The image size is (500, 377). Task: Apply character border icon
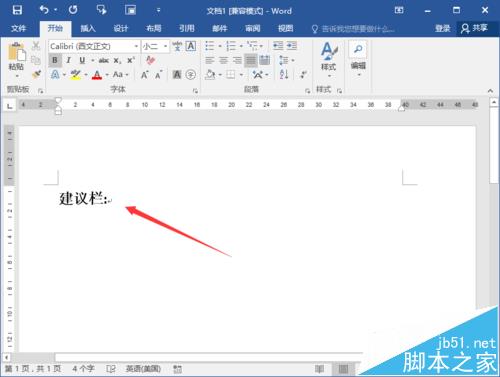coord(191,46)
